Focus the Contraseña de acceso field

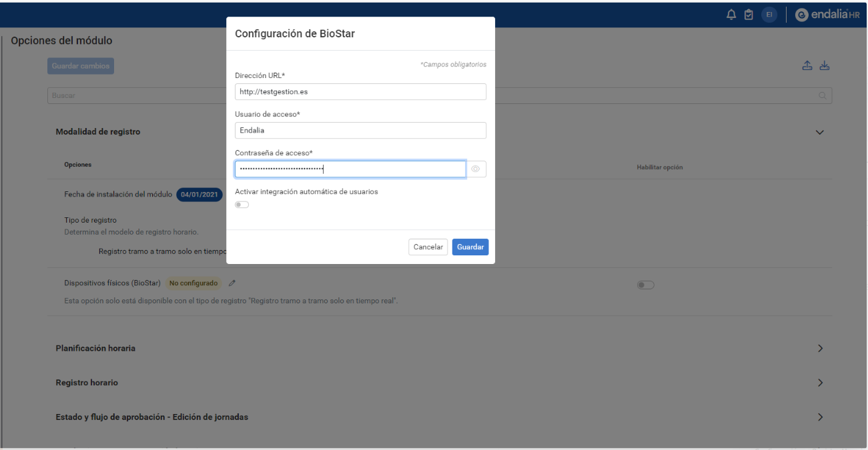tap(350, 169)
